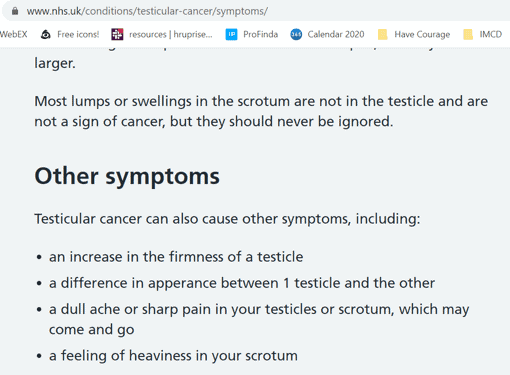The width and height of the screenshot is (510, 375).
Task: Click the ProFinda bookmark icon
Action: 231,34
